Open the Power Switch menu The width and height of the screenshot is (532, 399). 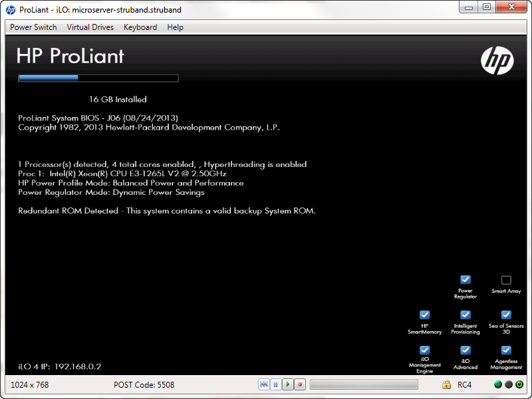click(x=33, y=27)
